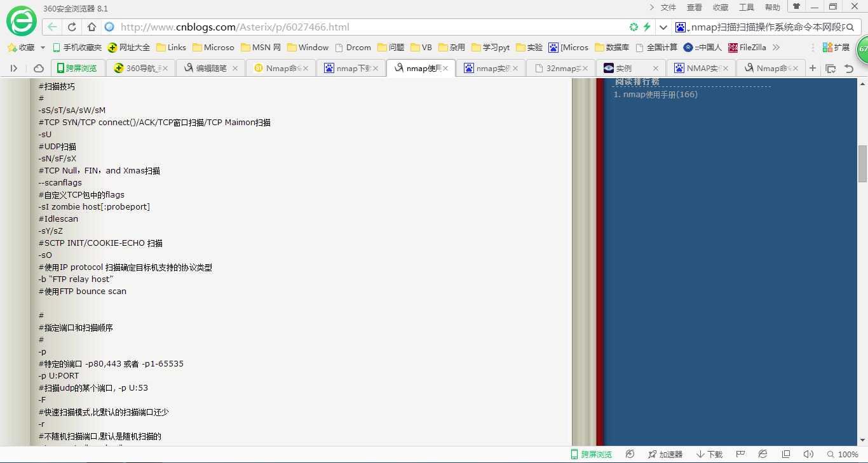Image resolution: width=868 pixels, height=463 pixels.
Task: Open the 问题 bookmark folder
Action: [391, 48]
